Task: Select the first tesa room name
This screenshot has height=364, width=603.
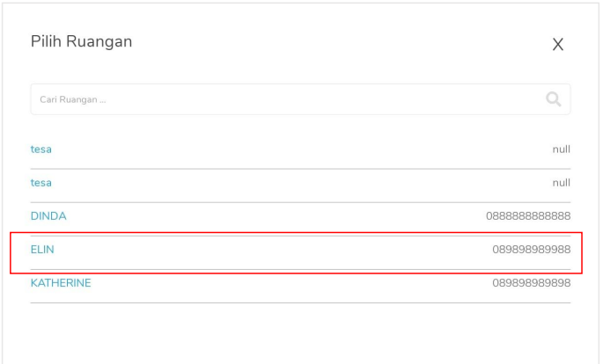Action: click(41, 149)
